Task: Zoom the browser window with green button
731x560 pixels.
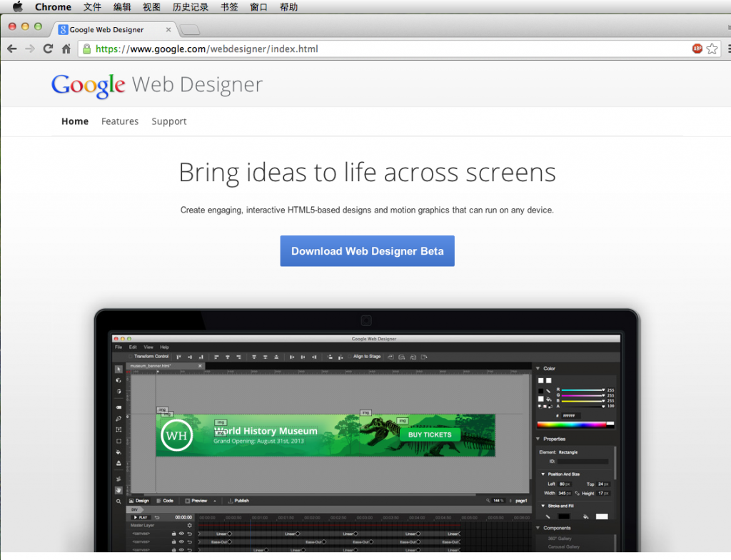Action: pyautogui.click(x=39, y=26)
